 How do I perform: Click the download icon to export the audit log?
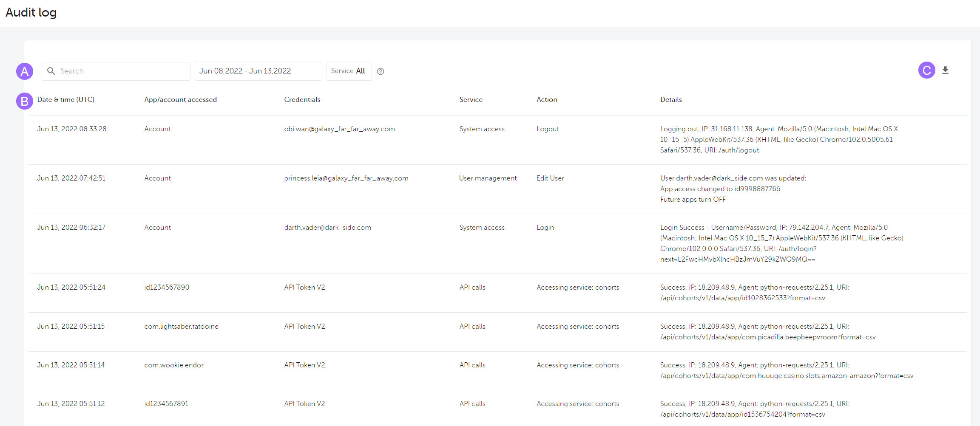pyautogui.click(x=946, y=70)
